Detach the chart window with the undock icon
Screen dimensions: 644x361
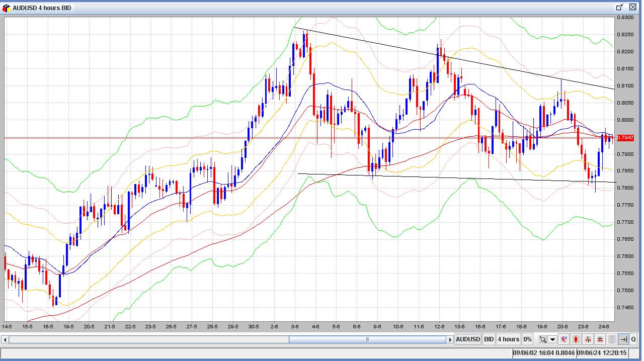619,7
